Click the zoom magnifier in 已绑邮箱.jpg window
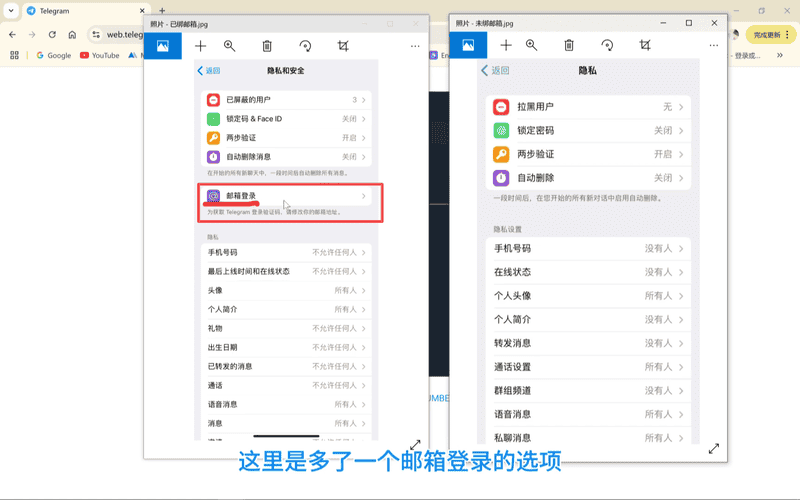The width and height of the screenshot is (800, 500). 230,46
